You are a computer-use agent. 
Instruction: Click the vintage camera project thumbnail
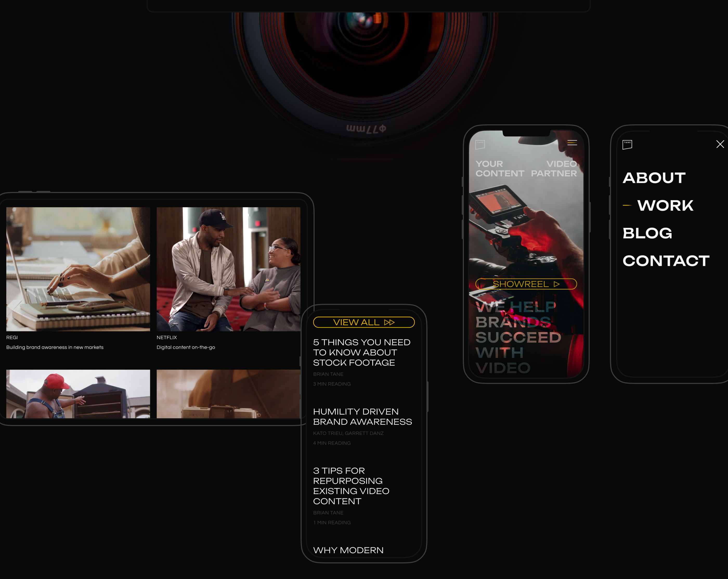228,394
